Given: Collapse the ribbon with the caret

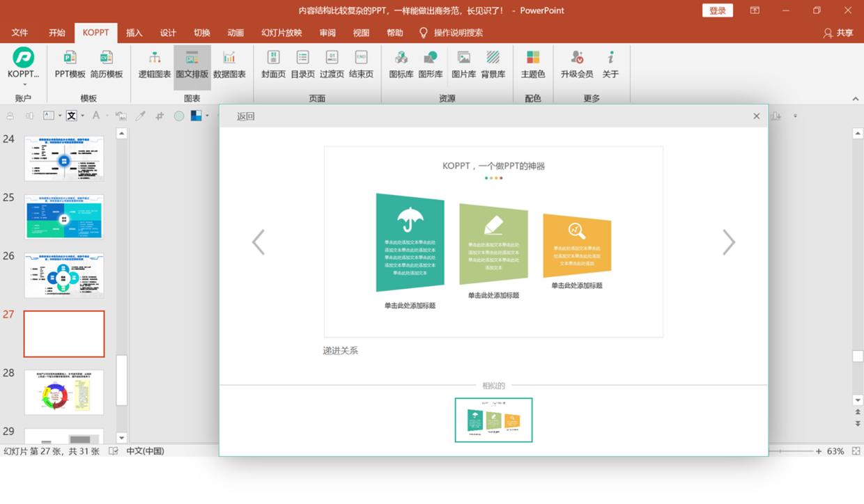Looking at the screenshot, I should [856, 99].
